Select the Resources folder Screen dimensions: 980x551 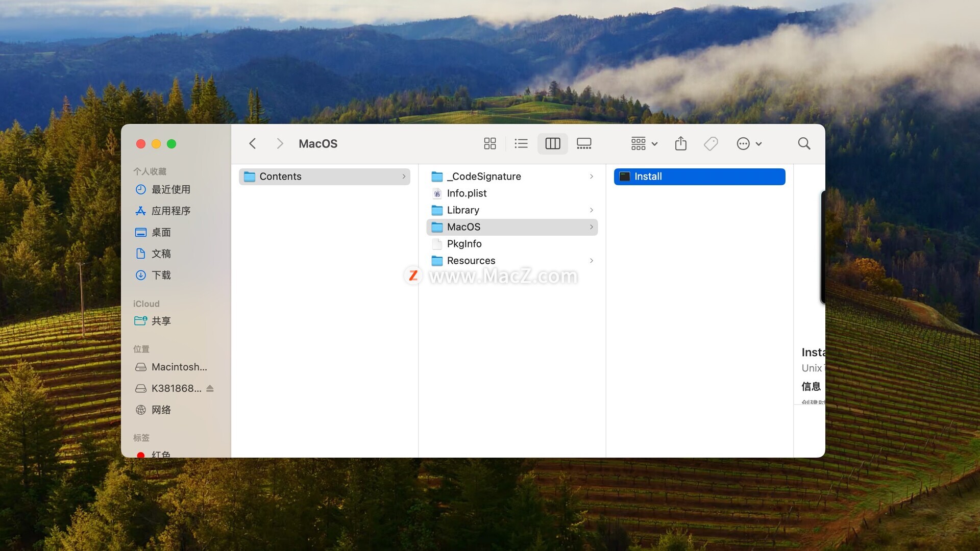tap(512, 261)
